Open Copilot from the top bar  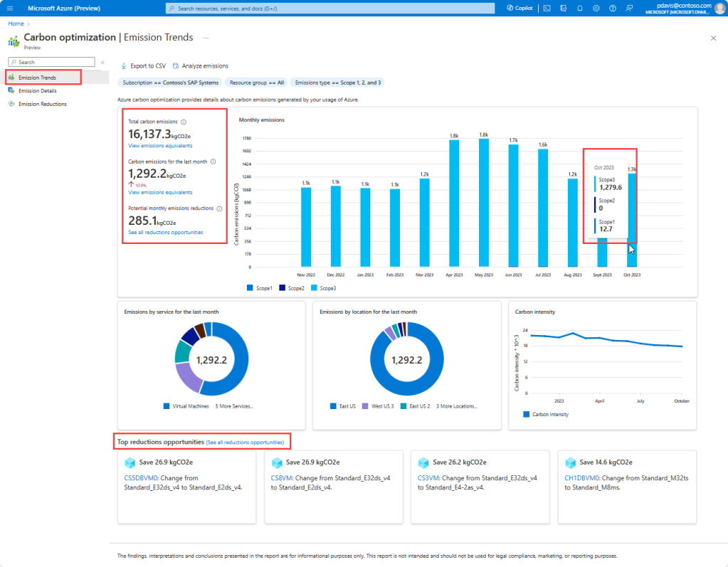click(519, 8)
